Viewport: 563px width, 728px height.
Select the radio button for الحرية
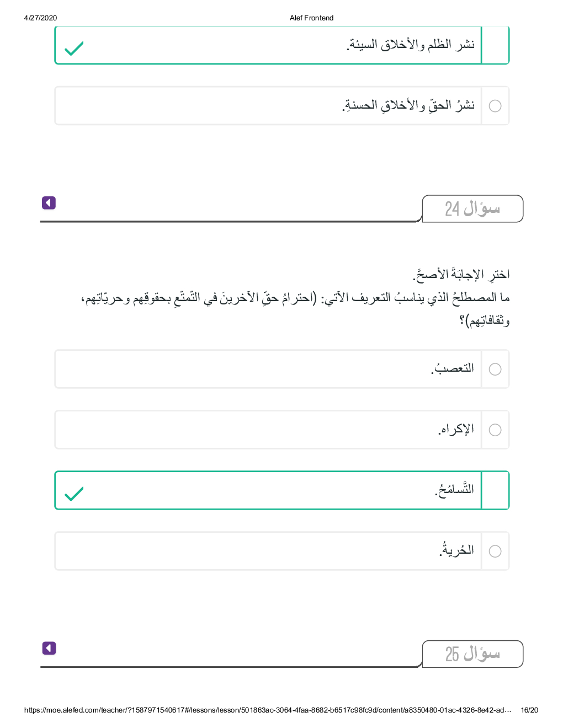(495, 552)
